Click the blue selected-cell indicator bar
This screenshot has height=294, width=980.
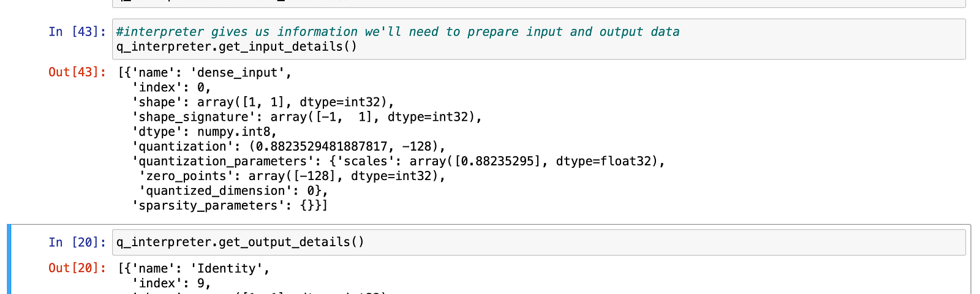[9, 259]
